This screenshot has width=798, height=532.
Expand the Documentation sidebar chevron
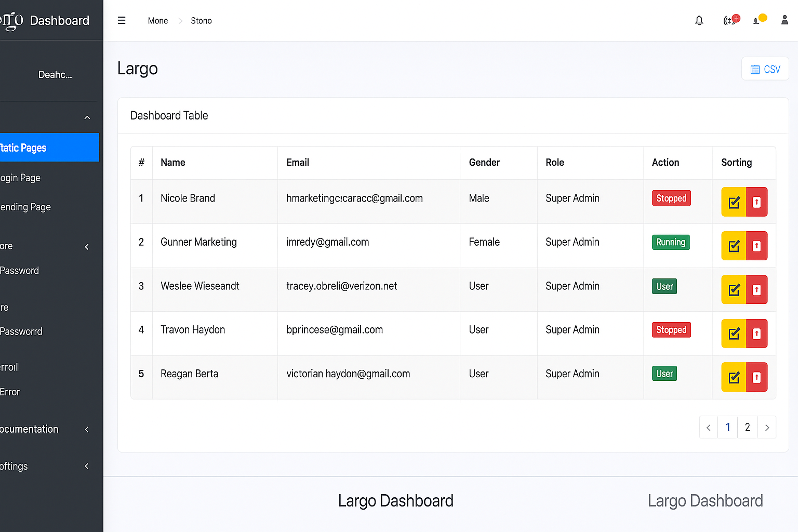coord(87,430)
